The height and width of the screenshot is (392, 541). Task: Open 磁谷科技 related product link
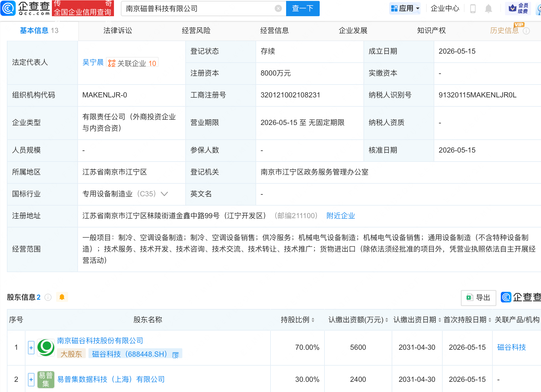(512, 347)
